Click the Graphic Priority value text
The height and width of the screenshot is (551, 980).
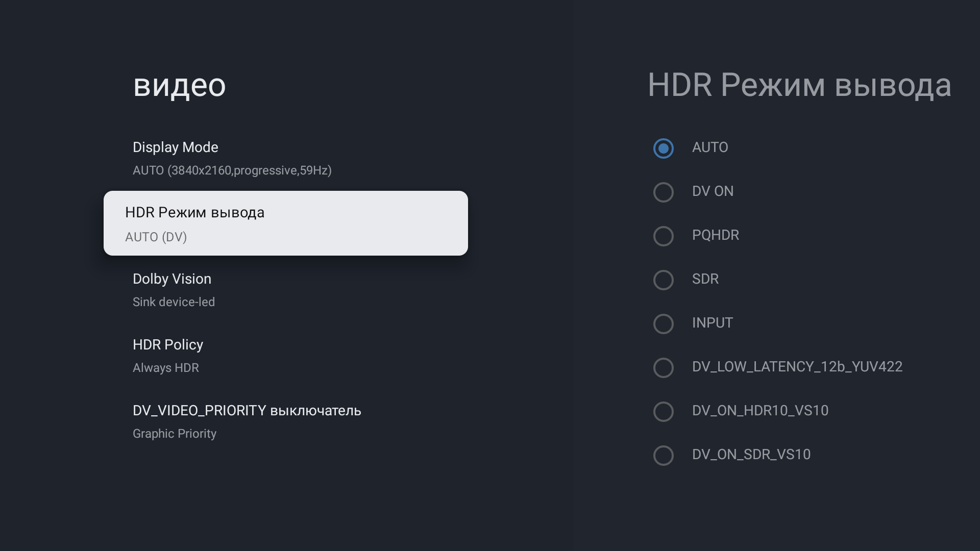click(x=175, y=434)
